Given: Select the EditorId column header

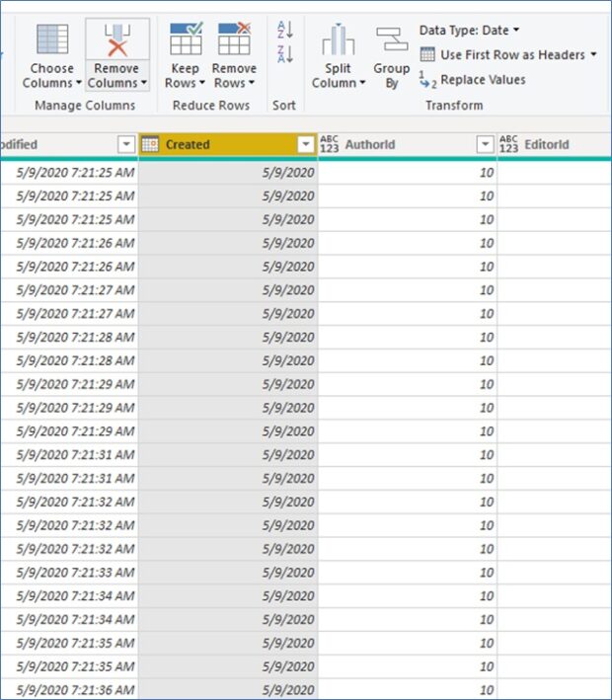Looking at the screenshot, I should [555, 144].
